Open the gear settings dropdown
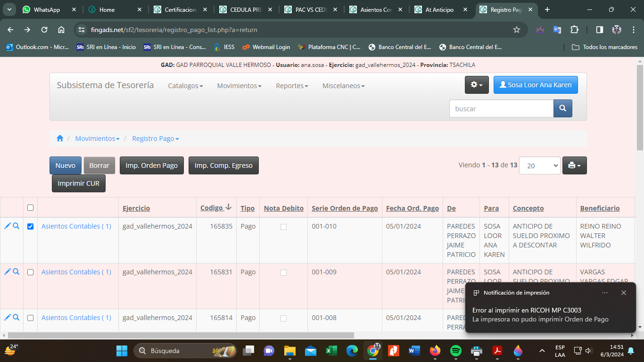The height and width of the screenshot is (362, 644). pos(477,85)
